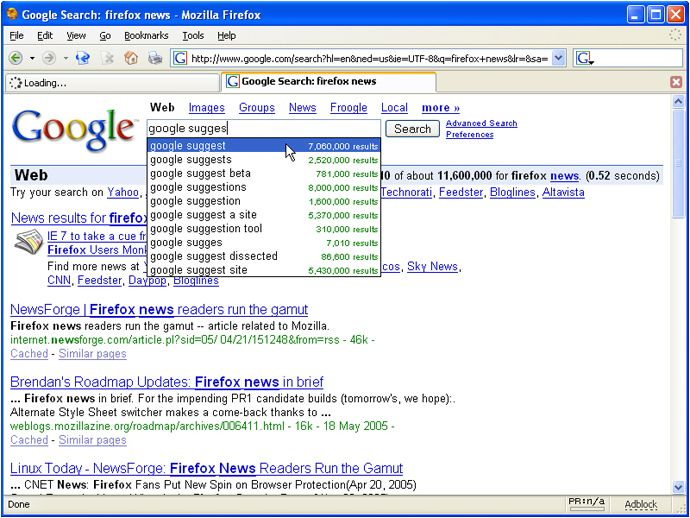Select suggestion 'google suggest beta'
Viewport: 690px width, 518px height.
(264, 173)
